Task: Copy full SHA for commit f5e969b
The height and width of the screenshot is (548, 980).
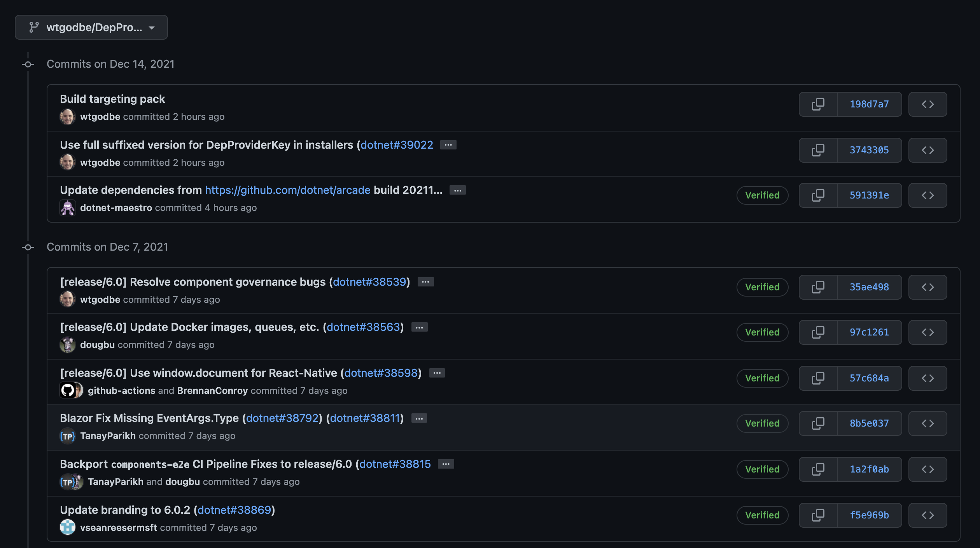Action: [x=818, y=515]
